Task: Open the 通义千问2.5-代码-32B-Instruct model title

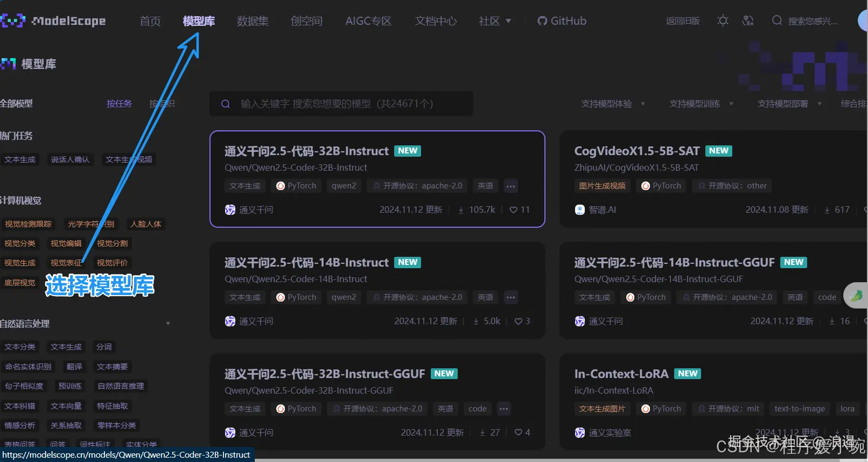Action: pyautogui.click(x=306, y=151)
